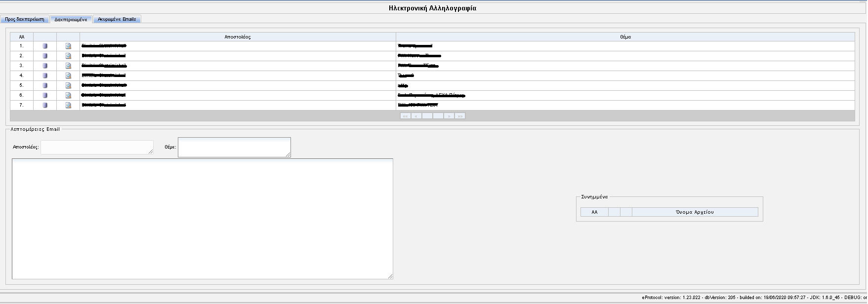Preview email with magnifier icon in row 5
Screen dimensions: 868x304
(69, 85)
